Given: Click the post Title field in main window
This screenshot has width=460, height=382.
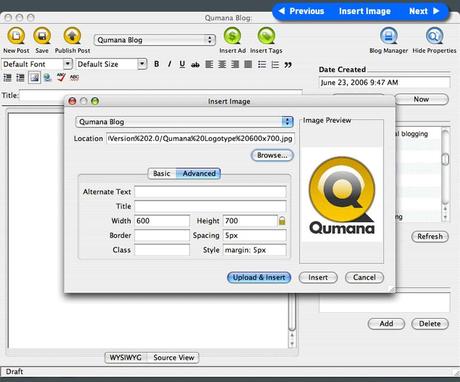Looking at the screenshot, I should pos(161,95).
